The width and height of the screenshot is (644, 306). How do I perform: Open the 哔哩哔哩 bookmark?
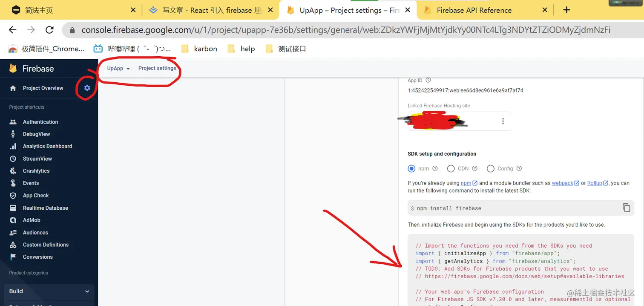point(132,49)
